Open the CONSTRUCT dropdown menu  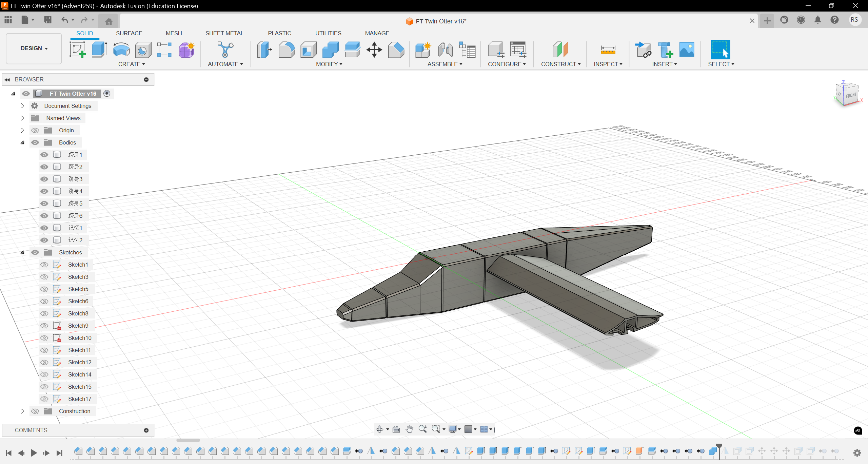pos(561,64)
